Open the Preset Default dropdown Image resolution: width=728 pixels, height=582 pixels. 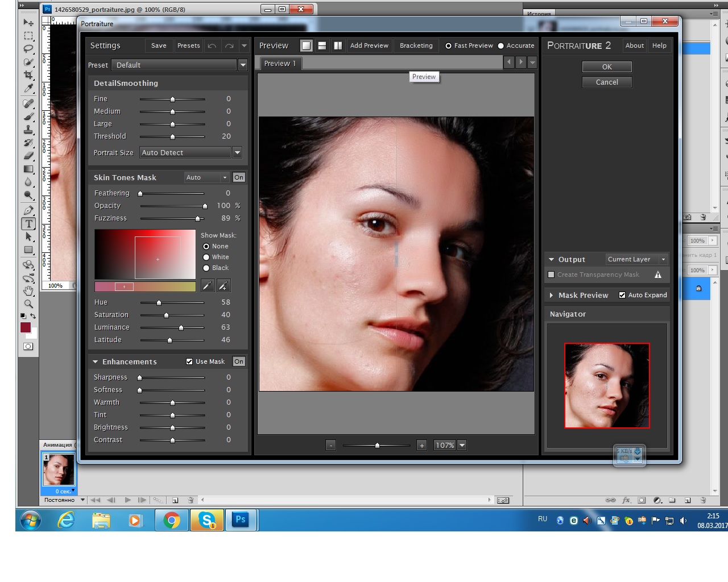pyautogui.click(x=243, y=65)
